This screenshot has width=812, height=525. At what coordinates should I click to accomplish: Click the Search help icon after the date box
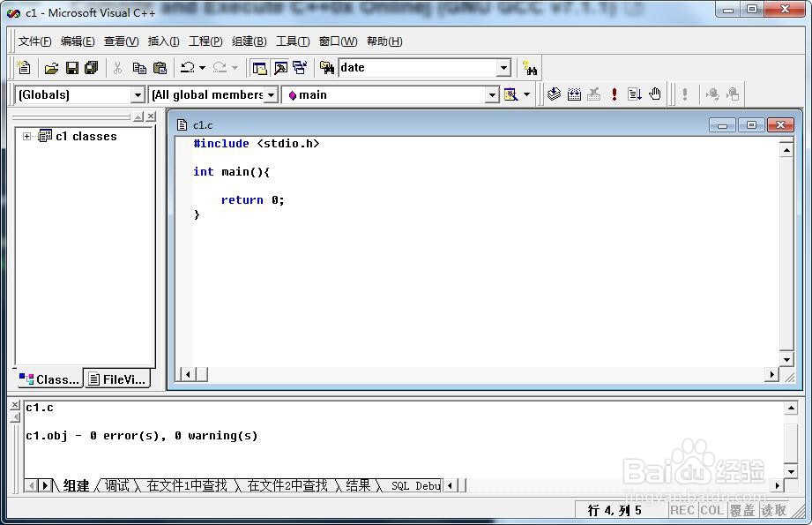pos(530,68)
